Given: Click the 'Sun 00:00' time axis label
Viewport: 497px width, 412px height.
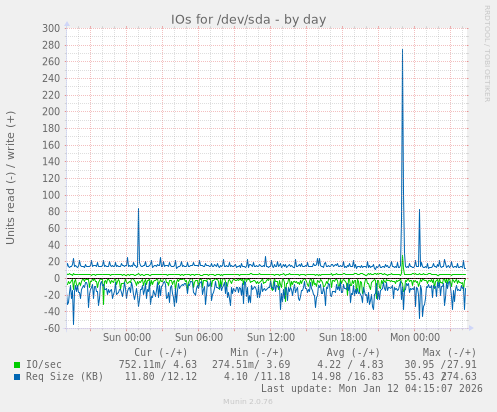Looking at the screenshot, I should (x=127, y=337).
